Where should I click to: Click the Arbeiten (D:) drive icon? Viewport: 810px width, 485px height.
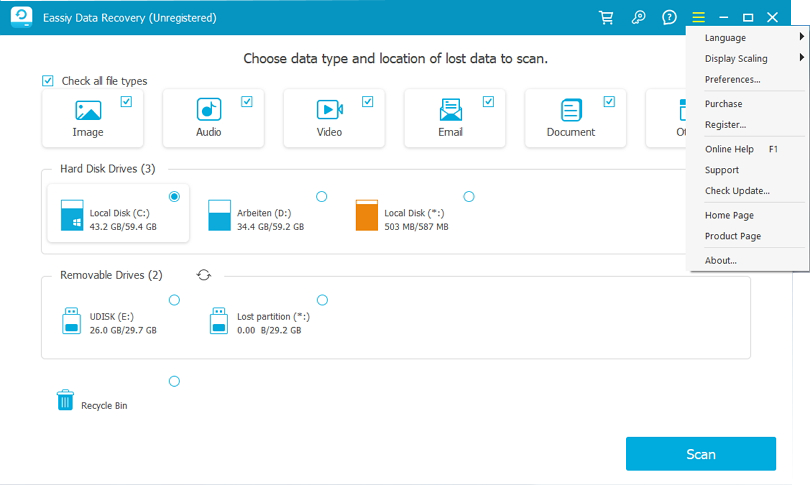[x=219, y=215]
